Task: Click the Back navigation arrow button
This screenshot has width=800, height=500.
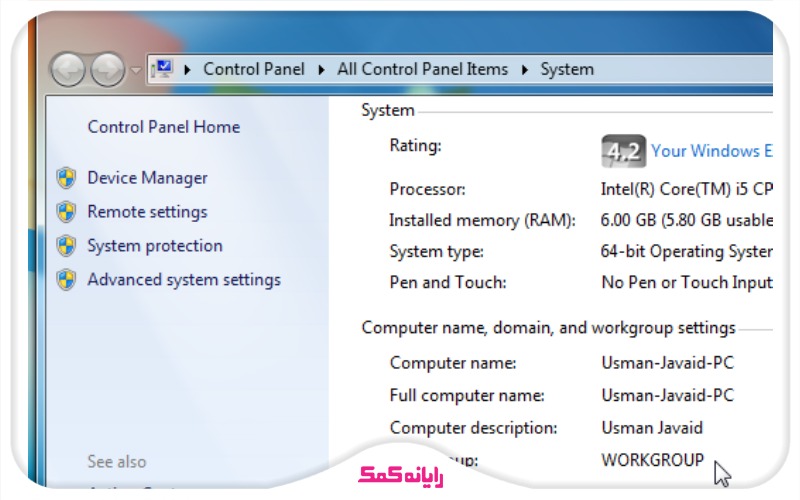Action: pos(68,70)
